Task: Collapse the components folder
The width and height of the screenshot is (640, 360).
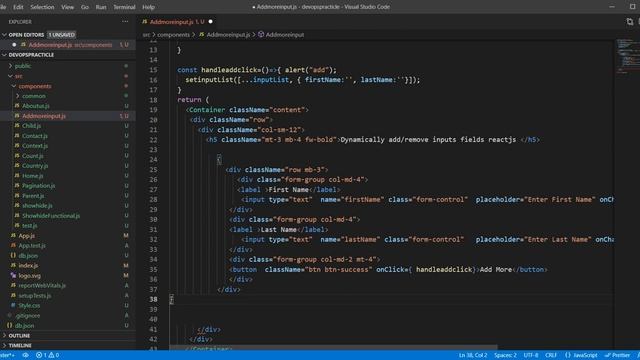Action: (35, 86)
